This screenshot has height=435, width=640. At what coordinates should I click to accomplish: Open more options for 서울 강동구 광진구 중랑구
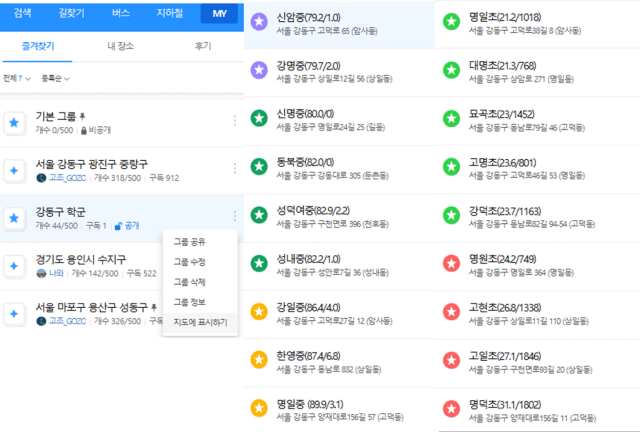pyautogui.click(x=235, y=168)
